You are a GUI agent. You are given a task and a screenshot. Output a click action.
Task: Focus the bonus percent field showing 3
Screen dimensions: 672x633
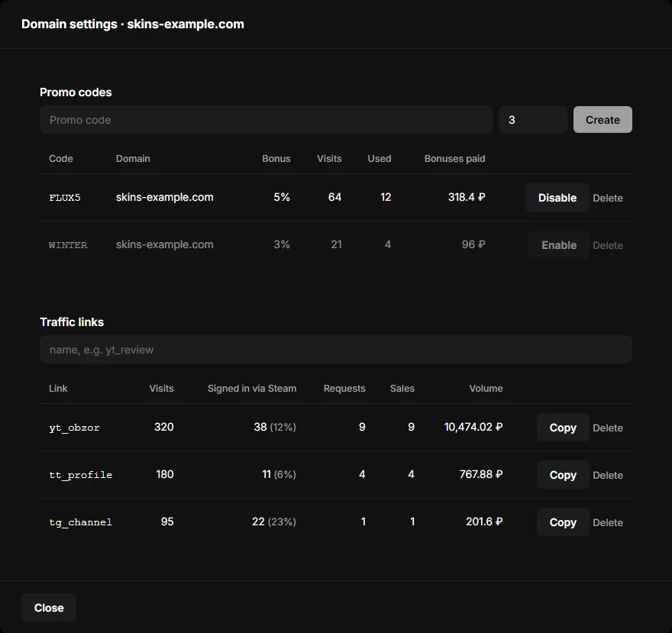click(x=533, y=120)
